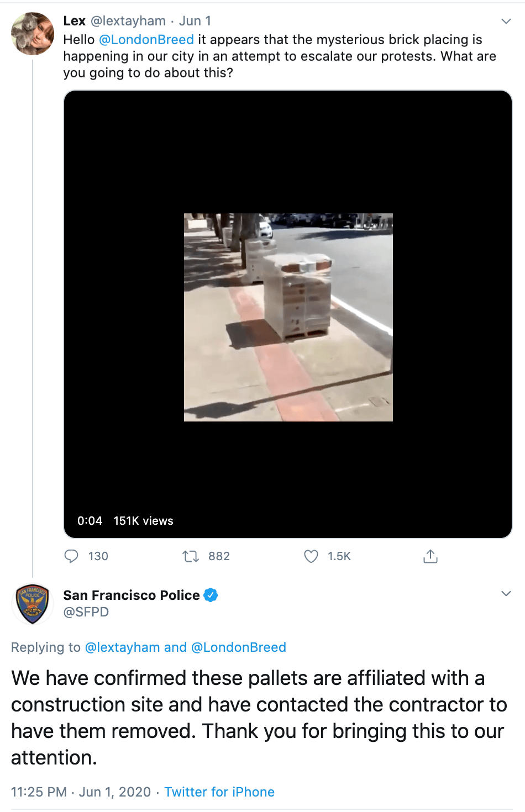Expand chevron menu on SFPD tweet
Image resolution: width=525 pixels, height=812 pixels.
506,593
